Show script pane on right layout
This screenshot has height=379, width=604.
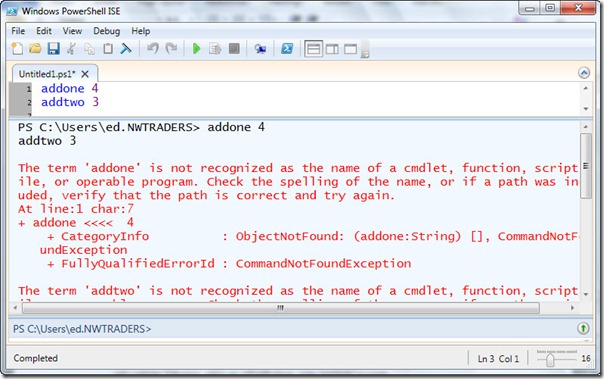[x=332, y=49]
